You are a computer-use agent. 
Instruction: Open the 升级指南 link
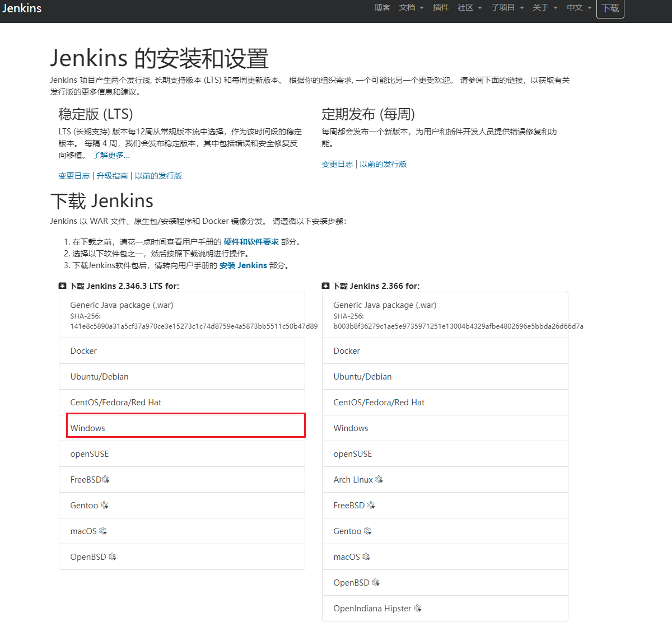pyautogui.click(x=112, y=176)
